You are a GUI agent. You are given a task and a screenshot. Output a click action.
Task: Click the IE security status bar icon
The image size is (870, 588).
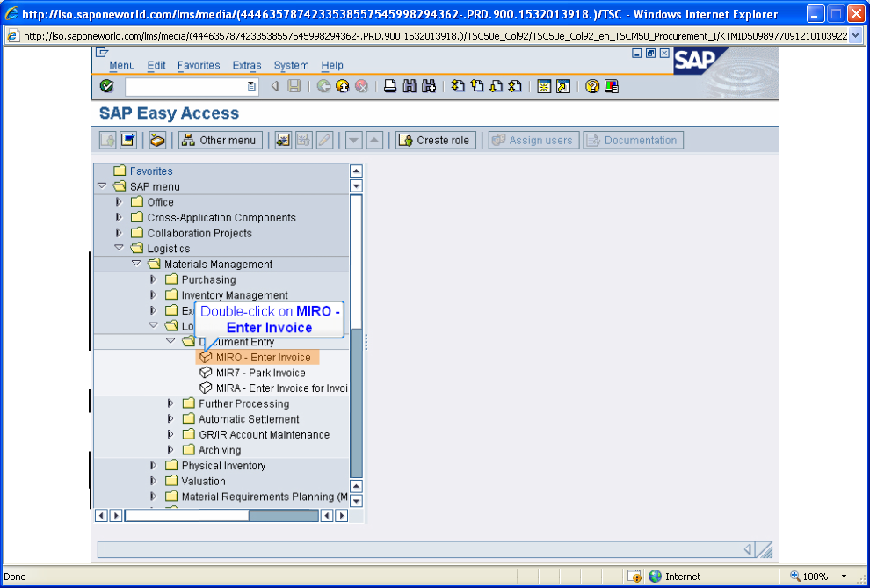point(634,577)
